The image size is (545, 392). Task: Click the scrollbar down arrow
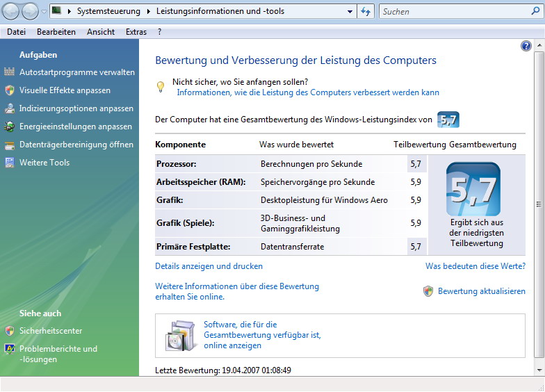point(539,370)
